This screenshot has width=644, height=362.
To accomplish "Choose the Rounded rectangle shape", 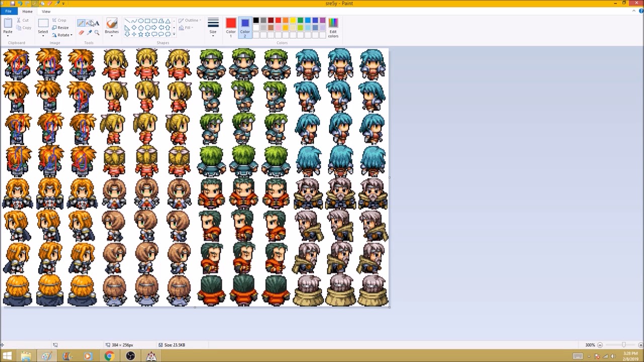I will coord(154,21).
